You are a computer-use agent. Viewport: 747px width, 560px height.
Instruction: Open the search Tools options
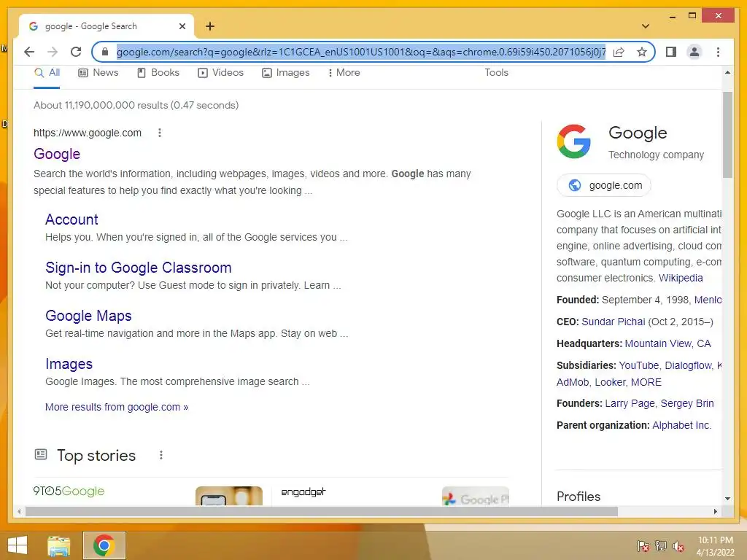pos(496,73)
